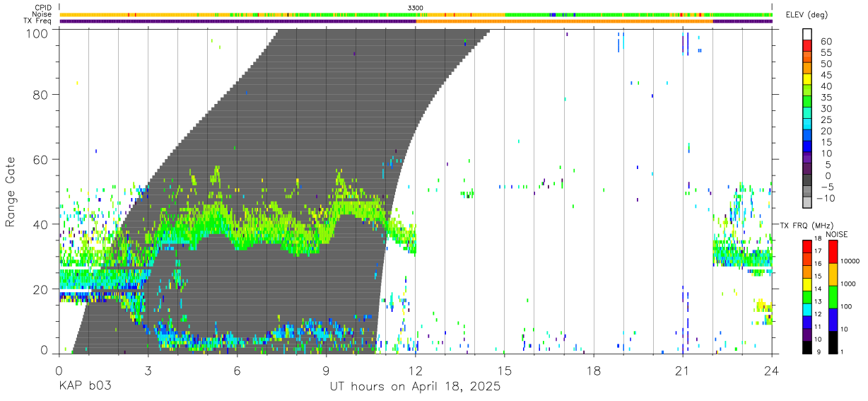This screenshot has height=401, width=868.
Task: Click the 'Noise' row label at top left
Action: coord(42,14)
